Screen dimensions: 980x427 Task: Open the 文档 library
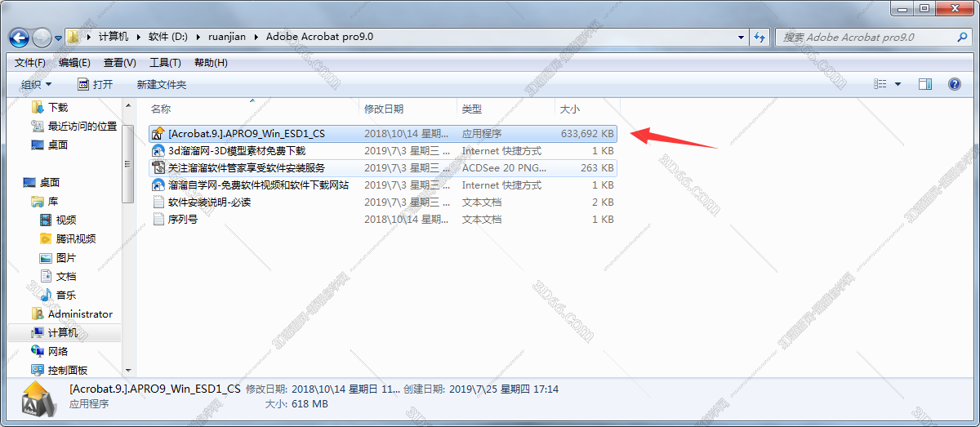(x=66, y=276)
